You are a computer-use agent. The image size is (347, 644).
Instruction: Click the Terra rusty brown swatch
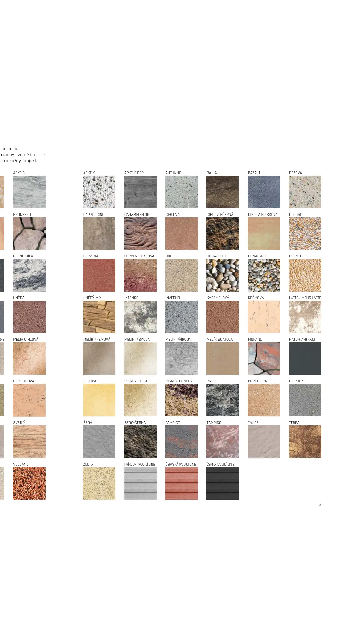(x=305, y=442)
